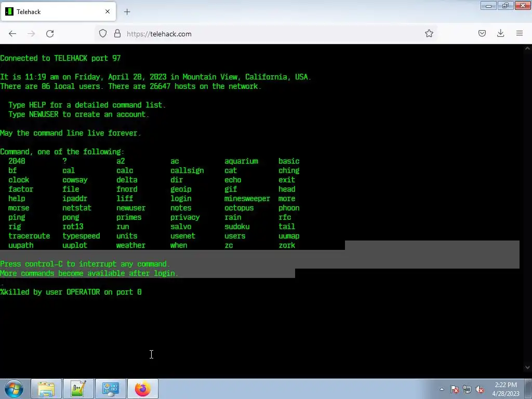Open the Firefox hamburger menu
Image resolution: width=532 pixels, height=399 pixels.
(520, 33)
